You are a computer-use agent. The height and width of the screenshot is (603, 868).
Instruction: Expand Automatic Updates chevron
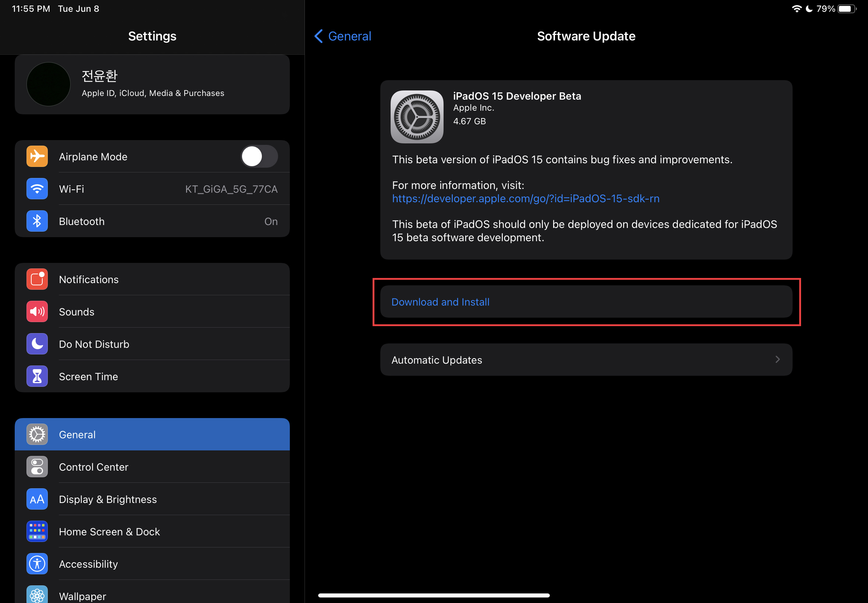point(777,360)
